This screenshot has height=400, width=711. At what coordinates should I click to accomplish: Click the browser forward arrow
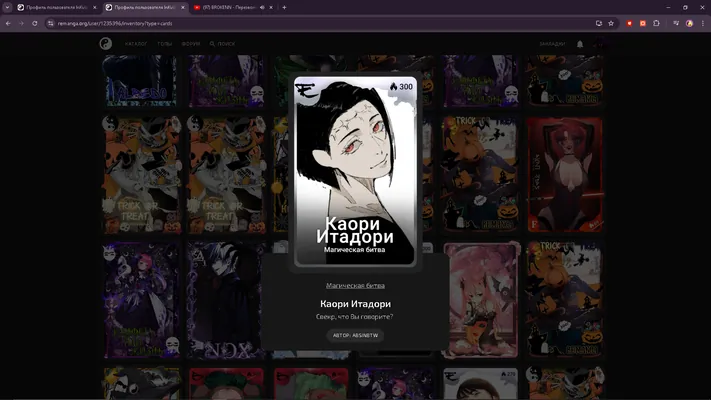[21, 23]
